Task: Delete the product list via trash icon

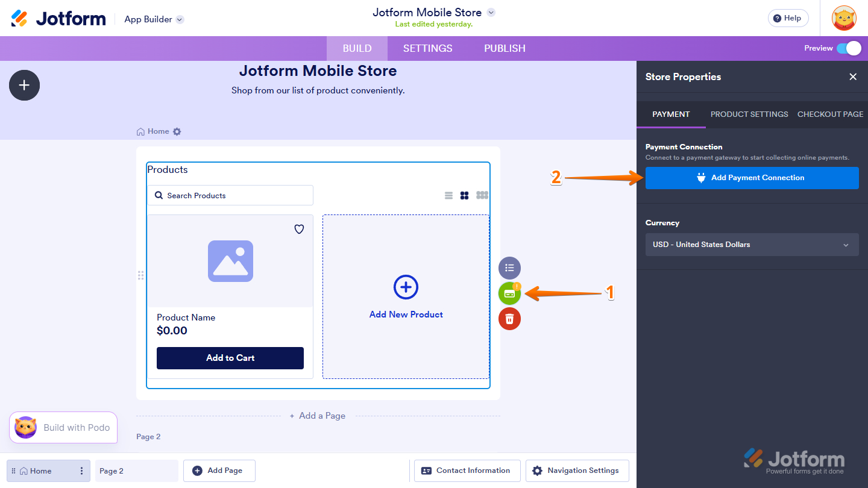Action: pos(509,319)
